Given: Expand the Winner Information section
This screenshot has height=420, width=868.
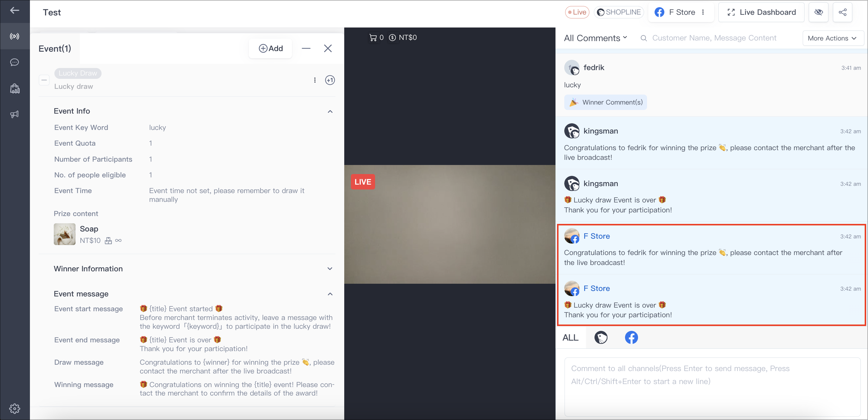Looking at the screenshot, I should point(330,269).
